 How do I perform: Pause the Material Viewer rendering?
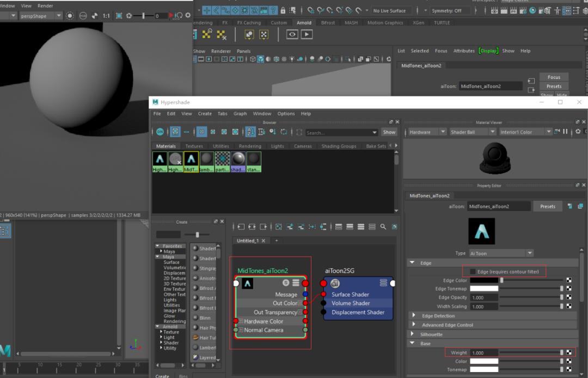pyautogui.click(x=565, y=132)
